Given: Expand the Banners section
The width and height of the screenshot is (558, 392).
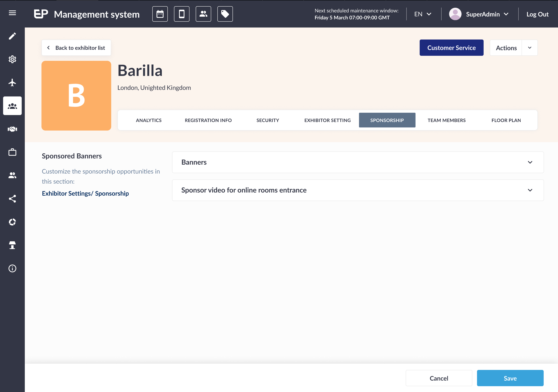Looking at the screenshot, I should [358, 162].
